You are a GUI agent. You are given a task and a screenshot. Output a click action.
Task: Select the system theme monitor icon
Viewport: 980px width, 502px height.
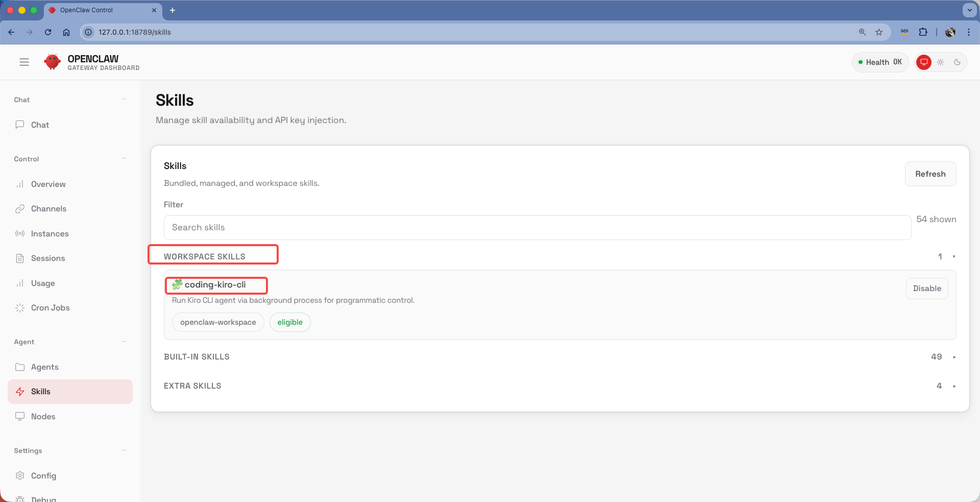923,62
